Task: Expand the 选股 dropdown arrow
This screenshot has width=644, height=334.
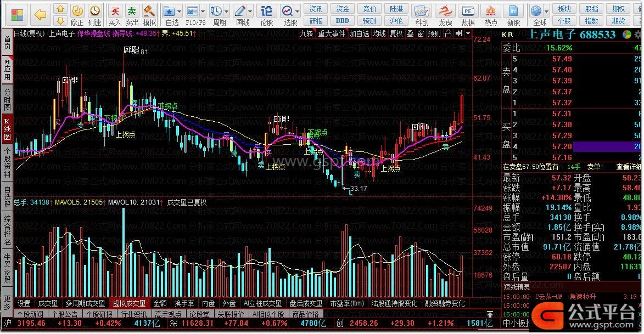Action: [298, 12]
